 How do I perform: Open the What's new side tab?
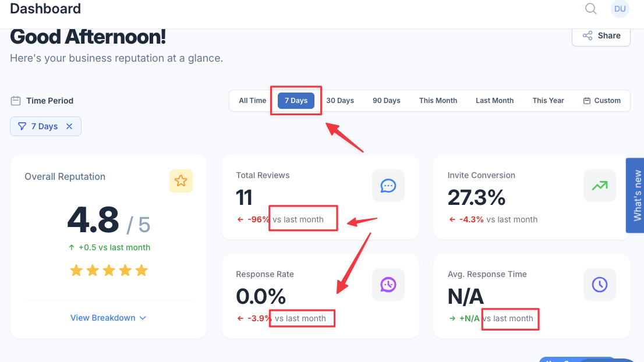click(635, 196)
